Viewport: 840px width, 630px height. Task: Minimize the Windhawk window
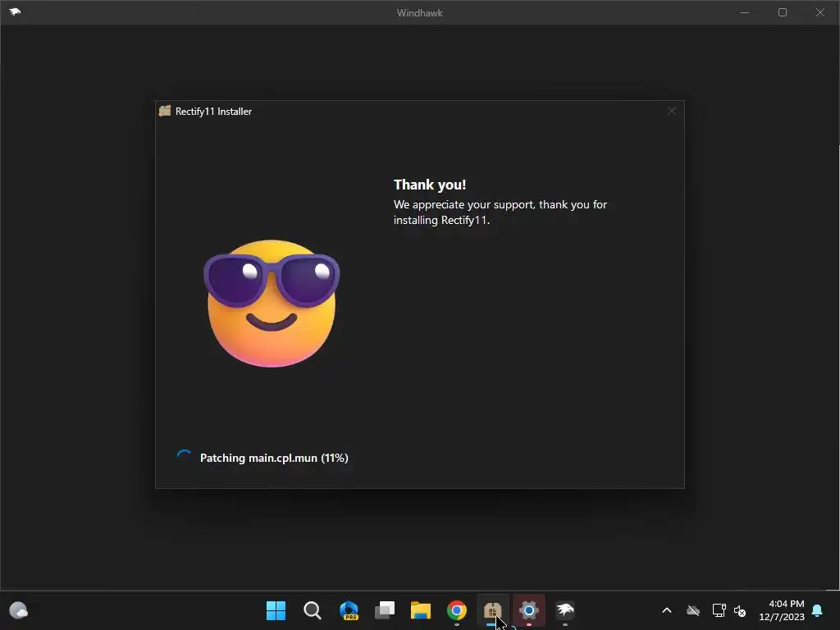point(745,12)
